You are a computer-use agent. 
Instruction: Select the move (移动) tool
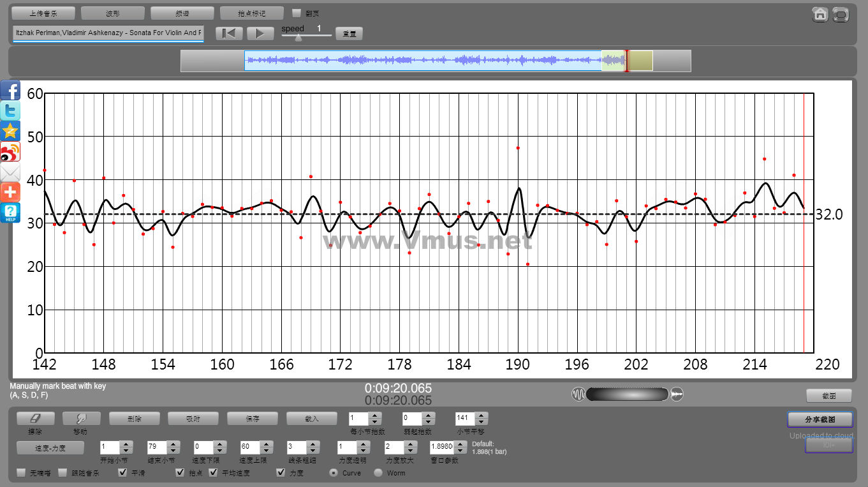tap(81, 419)
